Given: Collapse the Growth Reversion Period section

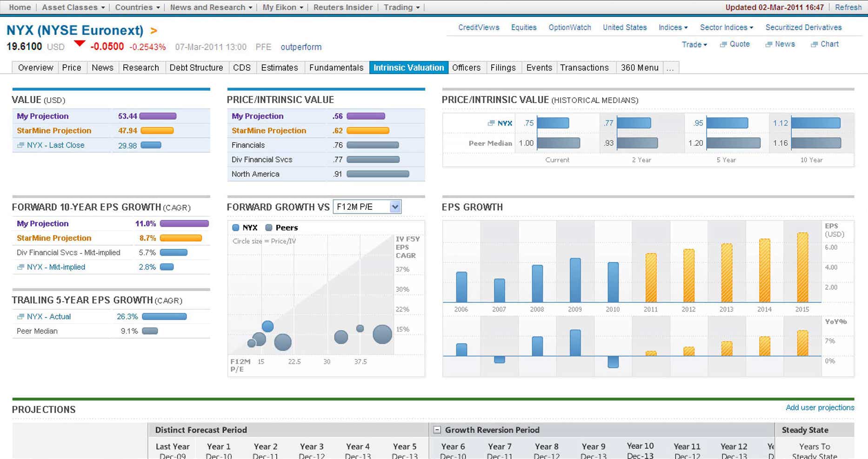Looking at the screenshot, I should 437,430.
